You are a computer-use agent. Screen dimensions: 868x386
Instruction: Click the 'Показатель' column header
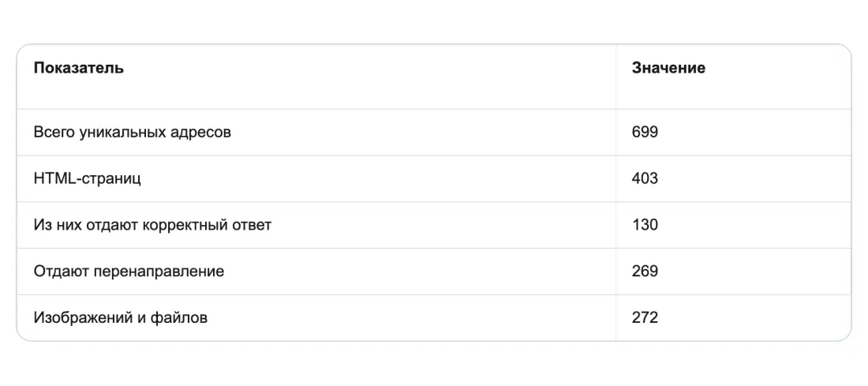tap(79, 68)
